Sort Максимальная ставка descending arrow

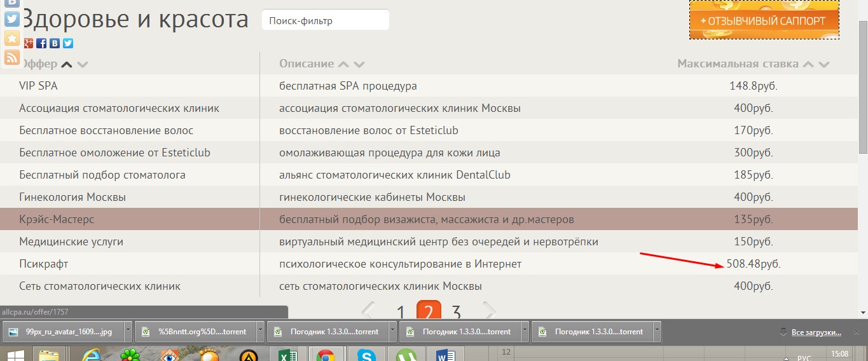824,64
